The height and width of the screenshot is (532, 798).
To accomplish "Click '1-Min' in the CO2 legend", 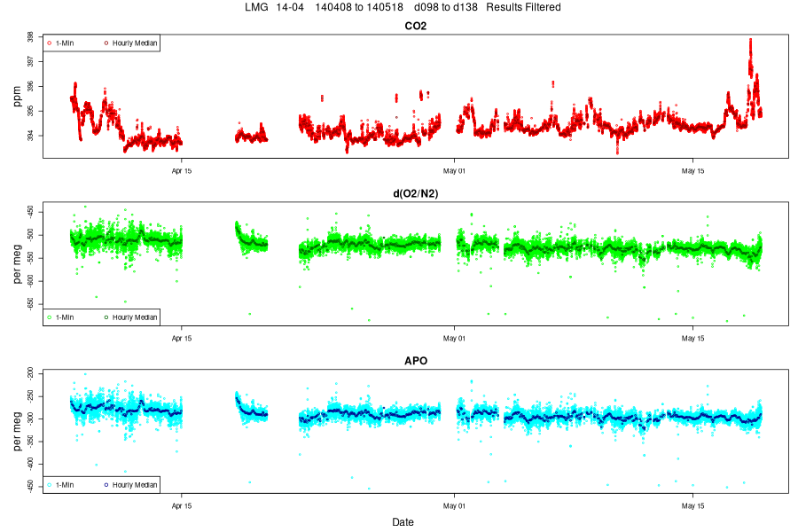I will click(x=65, y=43).
